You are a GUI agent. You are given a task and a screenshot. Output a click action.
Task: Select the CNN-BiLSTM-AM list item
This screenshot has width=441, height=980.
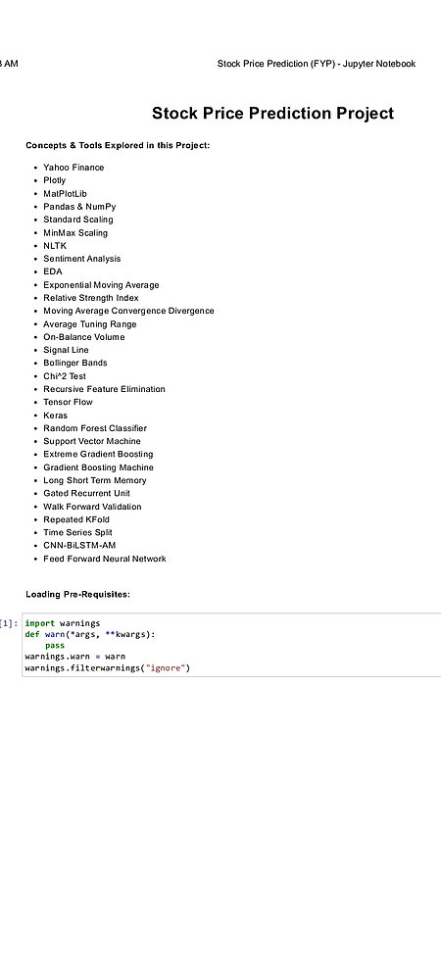point(79,546)
